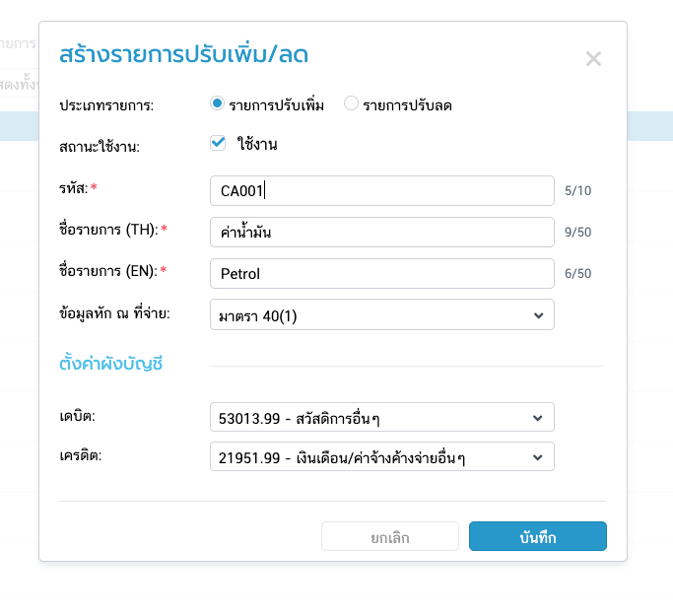The image size is (673, 616).
Task: Open the เครดิต account dropdown
Action: 382,457
